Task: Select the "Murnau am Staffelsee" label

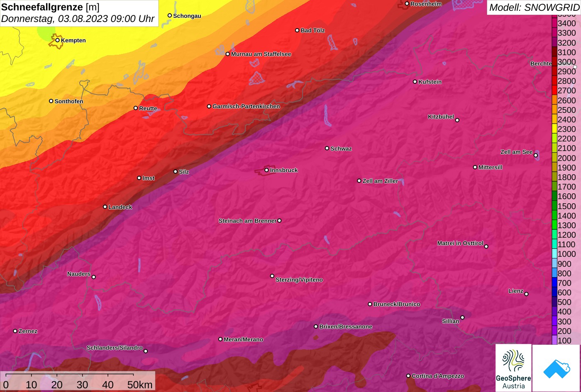Action: point(261,54)
